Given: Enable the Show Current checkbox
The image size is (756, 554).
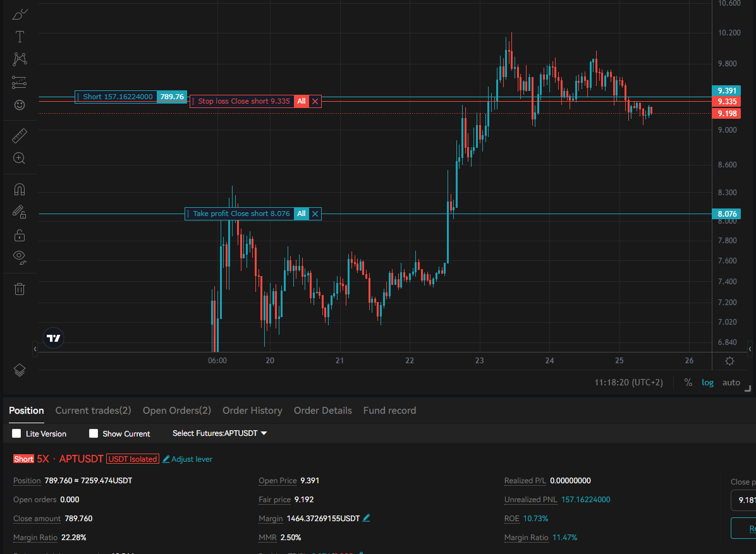Looking at the screenshot, I should 94,433.
